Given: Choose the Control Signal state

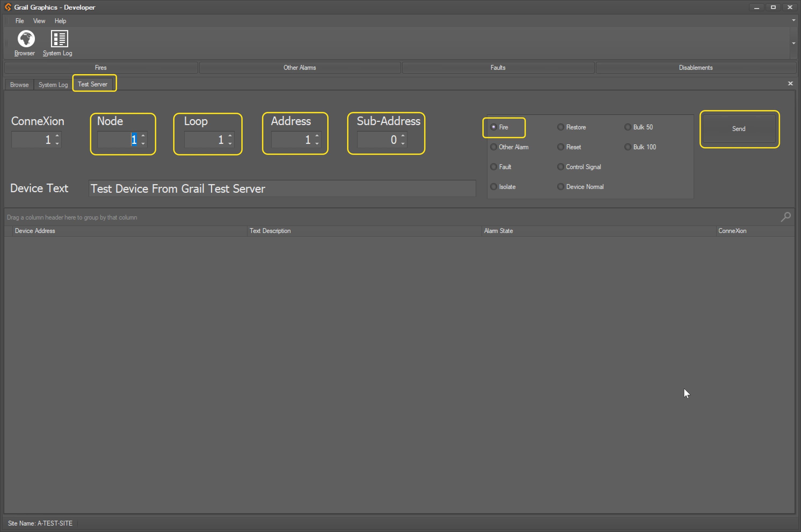Looking at the screenshot, I should [x=560, y=167].
